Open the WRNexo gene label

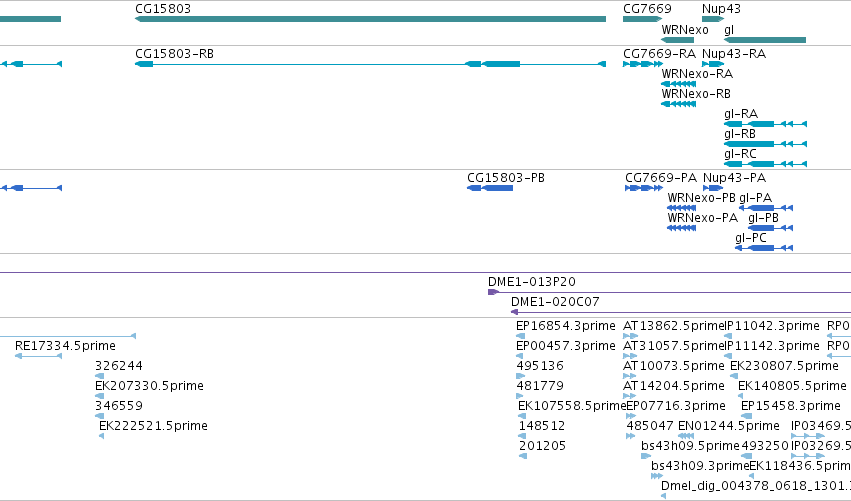685,30
